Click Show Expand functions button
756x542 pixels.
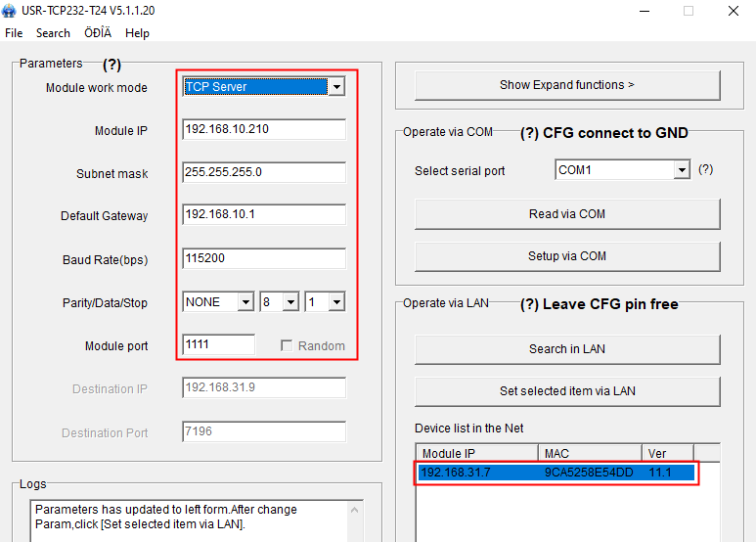tap(567, 85)
